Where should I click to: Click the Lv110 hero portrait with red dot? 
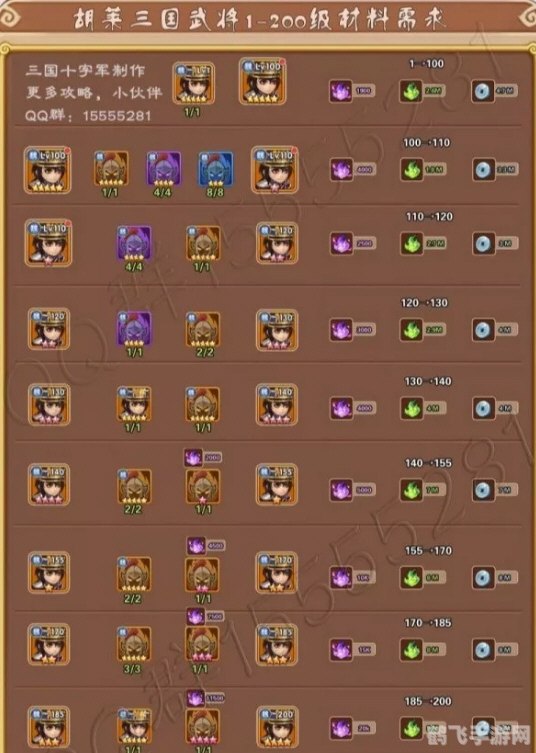point(48,243)
